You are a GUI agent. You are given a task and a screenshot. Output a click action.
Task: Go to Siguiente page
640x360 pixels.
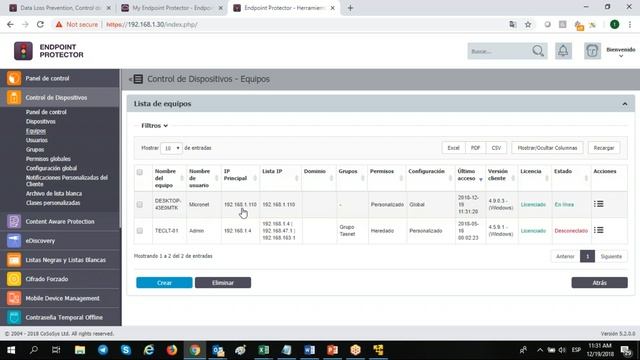[x=611, y=256]
